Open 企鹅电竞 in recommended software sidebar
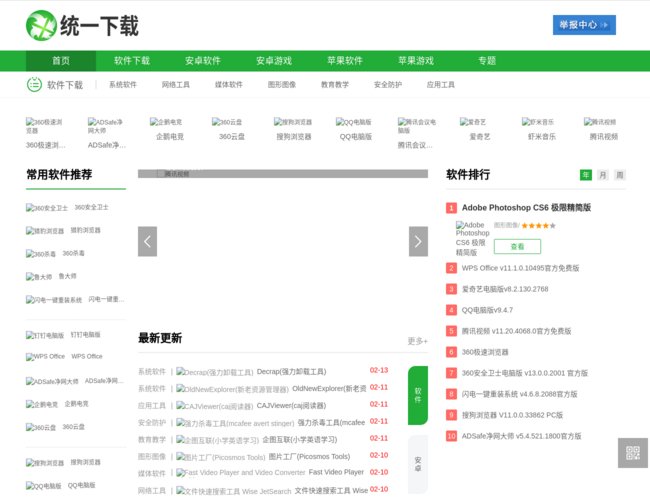This screenshot has width=650, height=500. (x=57, y=404)
